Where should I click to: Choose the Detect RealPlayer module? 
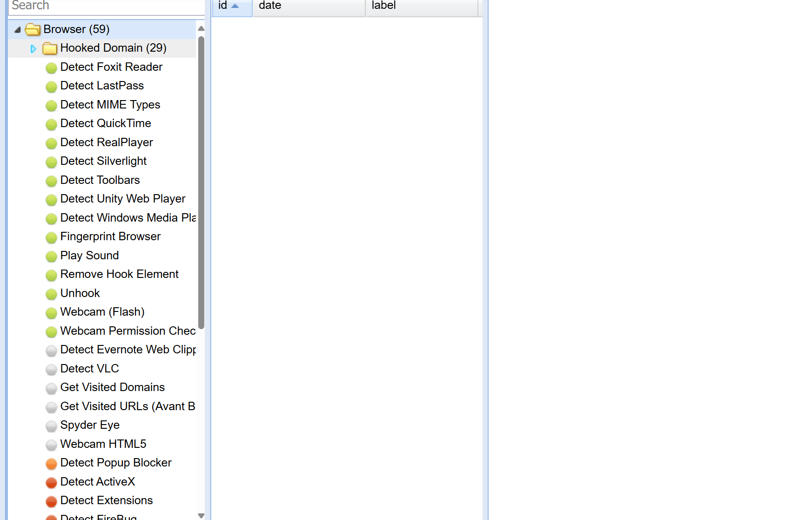[107, 142]
